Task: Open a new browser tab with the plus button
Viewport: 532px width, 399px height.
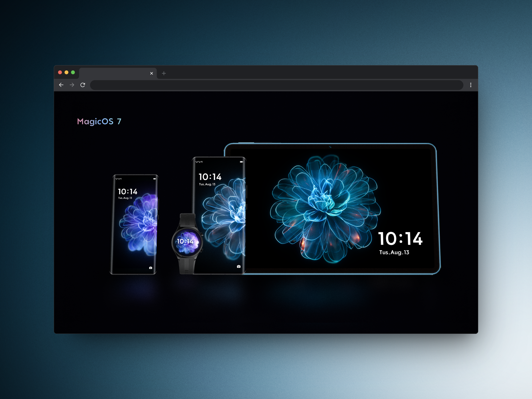Action: click(x=164, y=73)
